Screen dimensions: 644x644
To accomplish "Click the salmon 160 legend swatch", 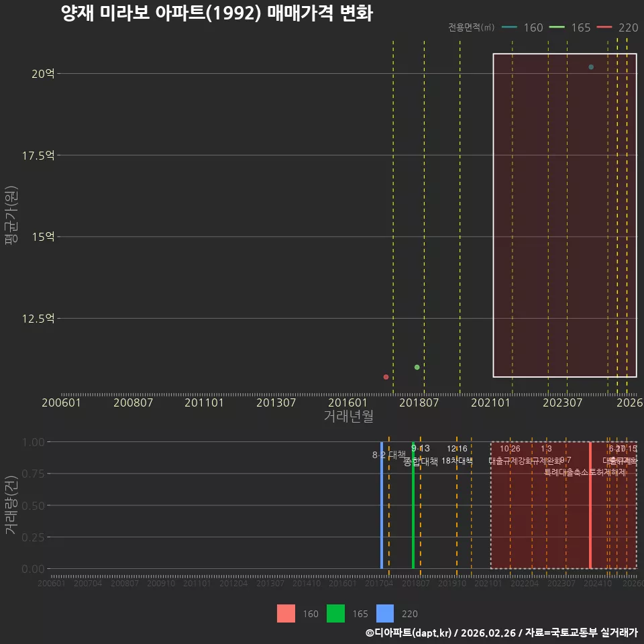I will (x=286, y=614).
